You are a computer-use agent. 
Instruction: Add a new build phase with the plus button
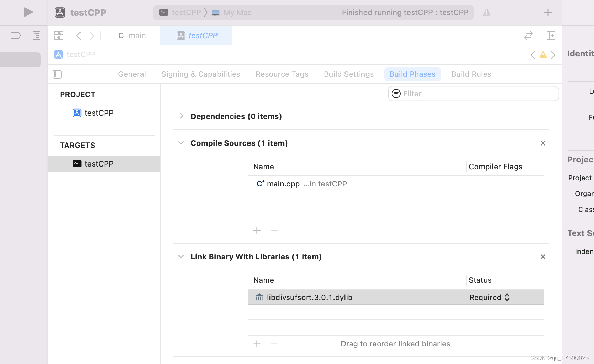click(x=170, y=94)
